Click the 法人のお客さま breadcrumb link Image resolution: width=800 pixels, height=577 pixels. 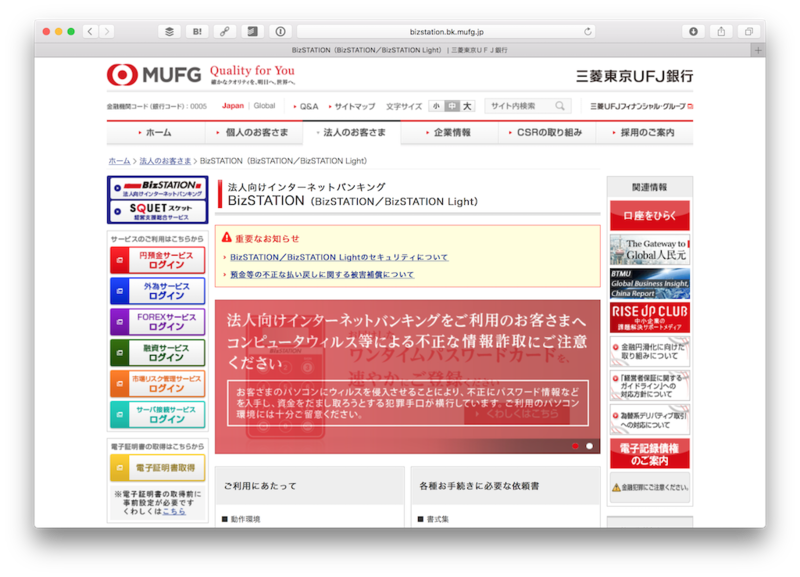165,161
